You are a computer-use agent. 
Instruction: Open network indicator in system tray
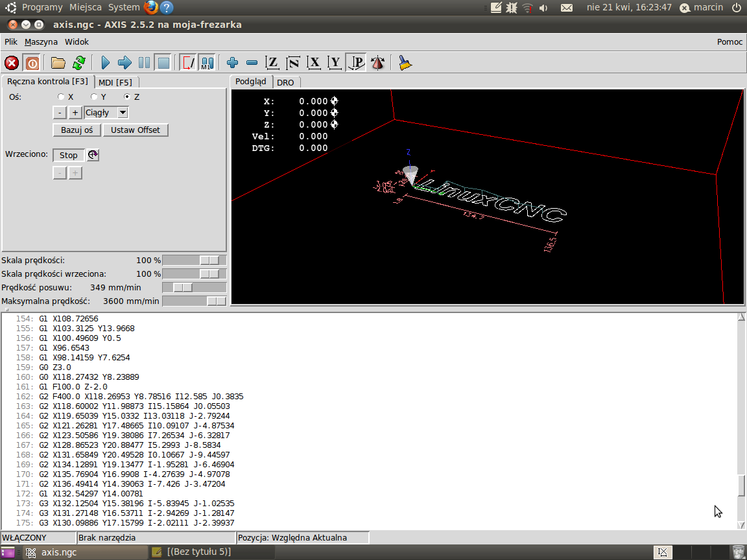[527, 8]
